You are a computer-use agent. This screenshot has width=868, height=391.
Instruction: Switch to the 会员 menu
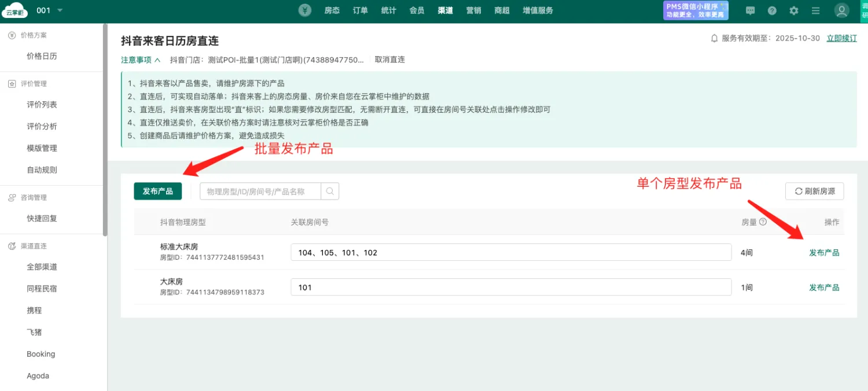tap(417, 10)
